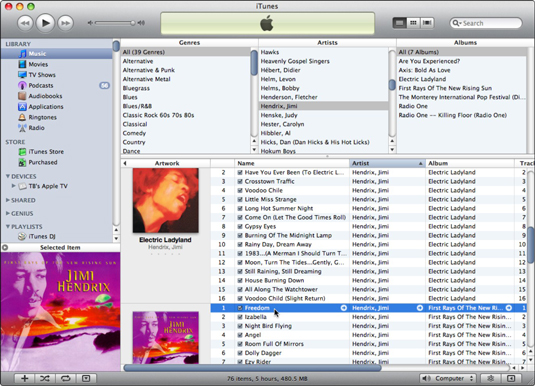Select Electric Ladyland in Albums list
Screen dimensions: 535x386
462,79
